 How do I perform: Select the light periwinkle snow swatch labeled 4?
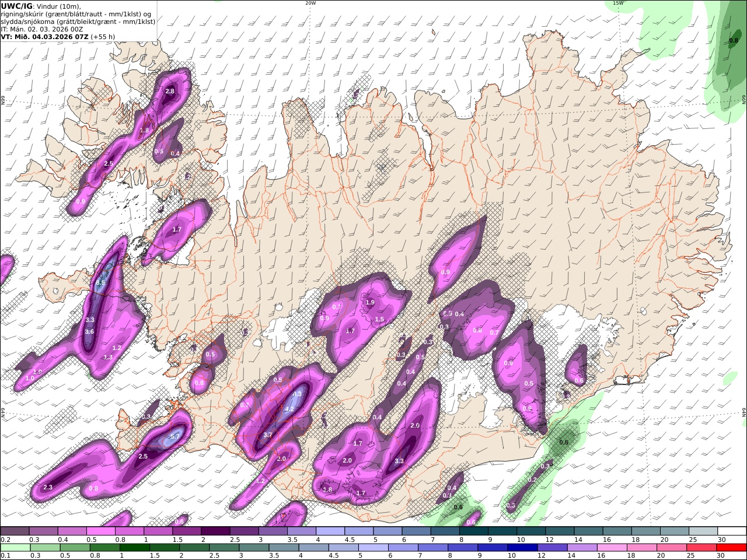pyautogui.click(x=330, y=531)
